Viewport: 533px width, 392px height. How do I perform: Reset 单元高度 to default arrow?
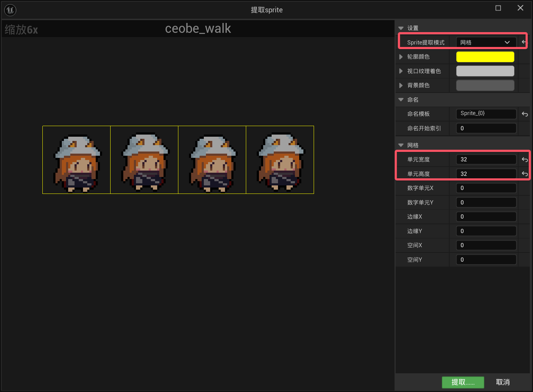[x=525, y=174]
